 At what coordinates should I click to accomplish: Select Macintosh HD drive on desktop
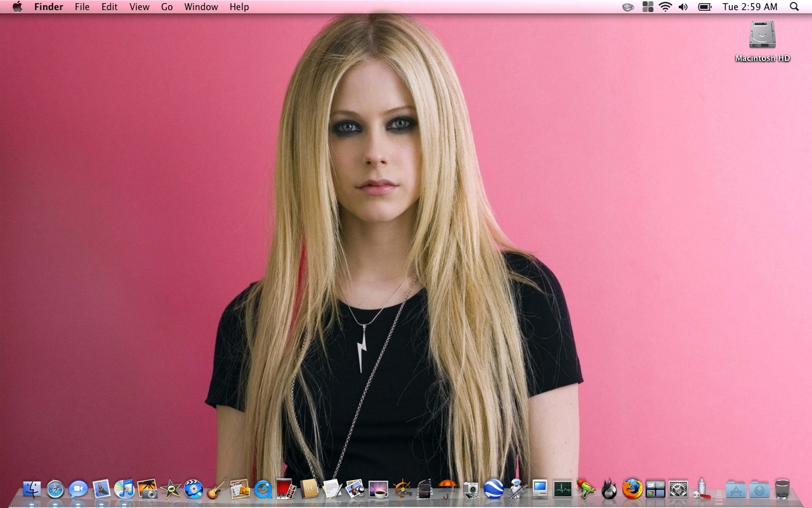tap(763, 41)
